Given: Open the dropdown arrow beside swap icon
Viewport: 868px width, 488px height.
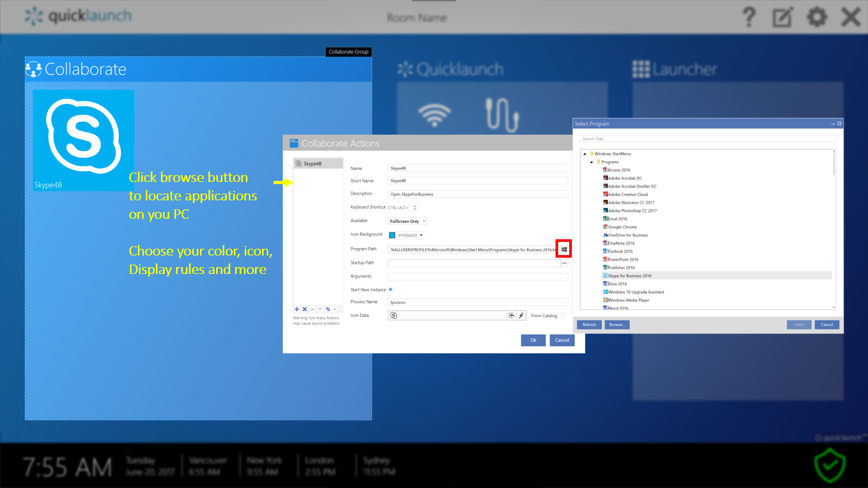Looking at the screenshot, I should (335, 309).
